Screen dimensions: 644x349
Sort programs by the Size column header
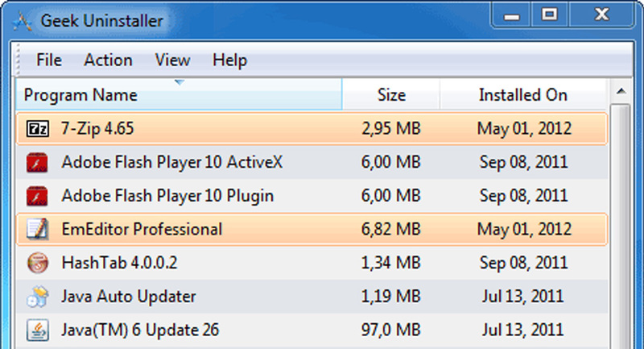pyautogui.click(x=391, y=95)
